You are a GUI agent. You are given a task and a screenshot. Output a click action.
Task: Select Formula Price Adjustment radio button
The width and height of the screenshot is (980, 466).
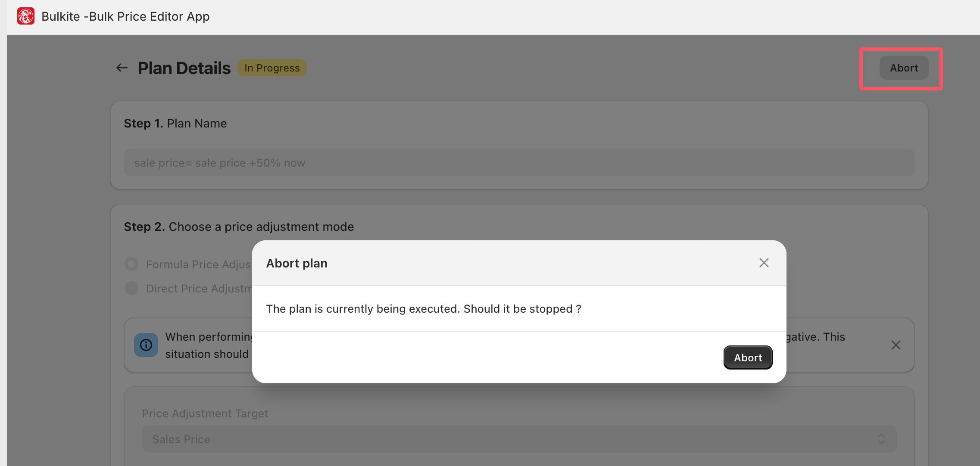pos(131,264)
